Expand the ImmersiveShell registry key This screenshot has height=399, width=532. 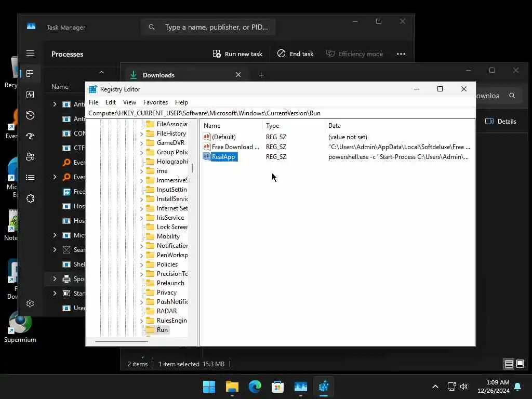(141, 181)
